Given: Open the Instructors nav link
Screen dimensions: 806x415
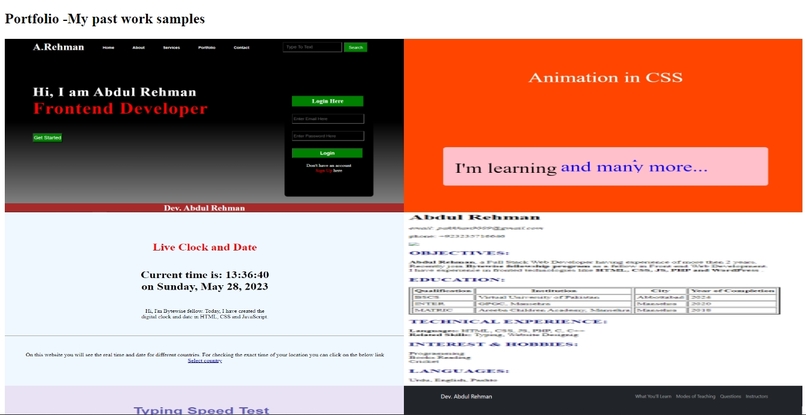Looking at the screenshot, I should [x=757, y=396].
